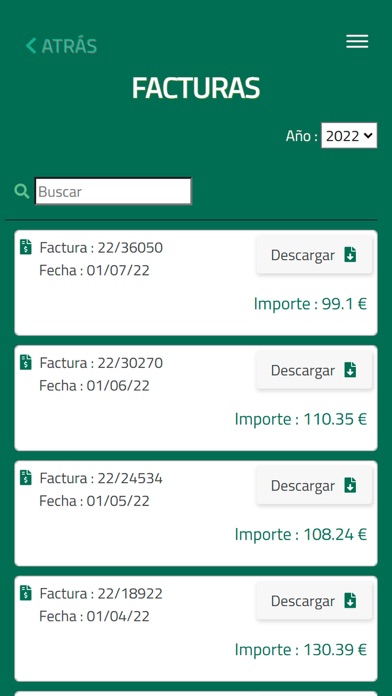This screenshot has height=696, width=392.
Task: Click invoice icon beside Factura 22/24534
Action: click(26, 478)
